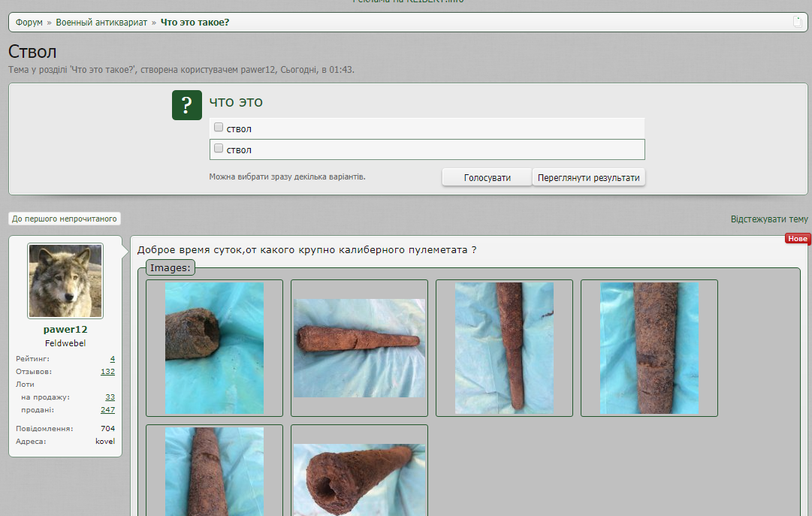Click "Відстежувати тему" to watch the thread

tap(769, 219)
